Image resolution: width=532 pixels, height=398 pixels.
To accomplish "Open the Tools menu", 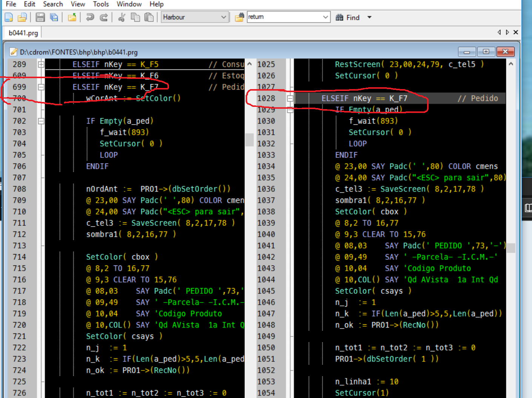I will tap(101, 4).
